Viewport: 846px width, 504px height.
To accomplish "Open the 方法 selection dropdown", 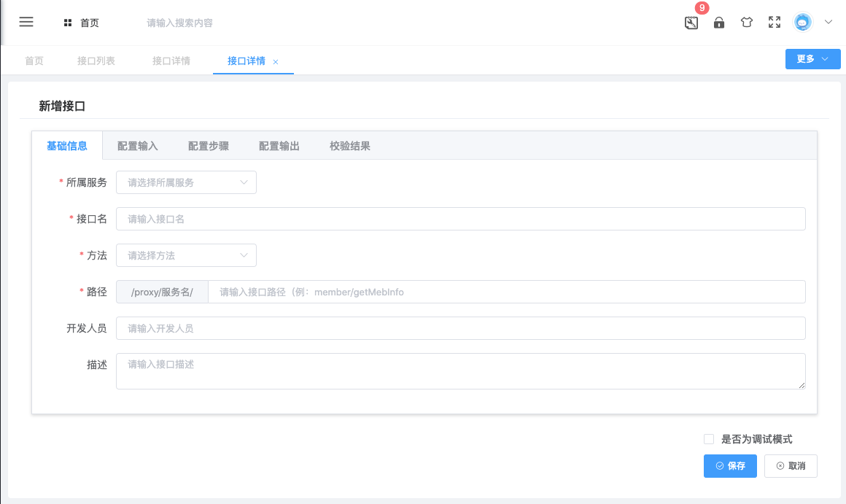I will click(x=186, y=255).
